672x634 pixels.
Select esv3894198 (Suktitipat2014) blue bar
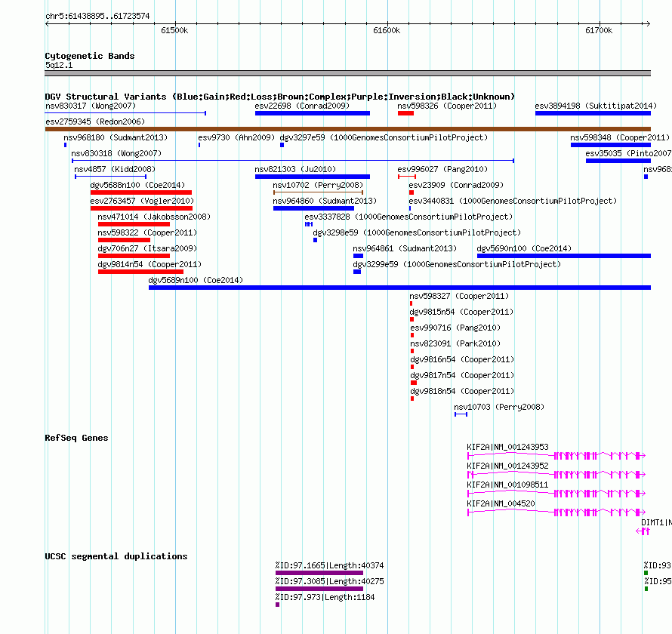point(593,113)
